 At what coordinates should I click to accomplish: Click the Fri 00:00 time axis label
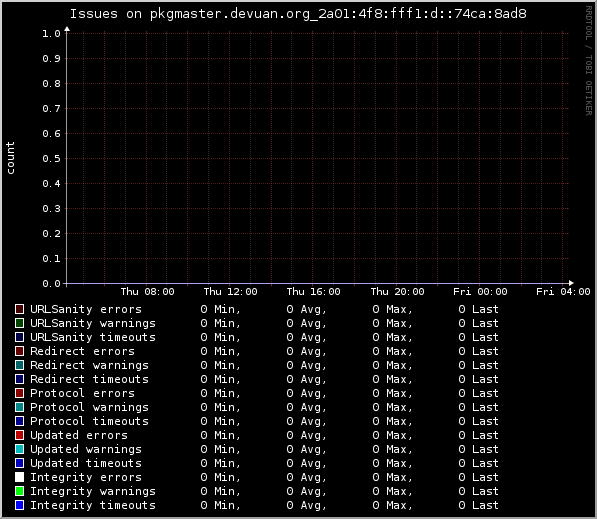(x=480, y=292)
